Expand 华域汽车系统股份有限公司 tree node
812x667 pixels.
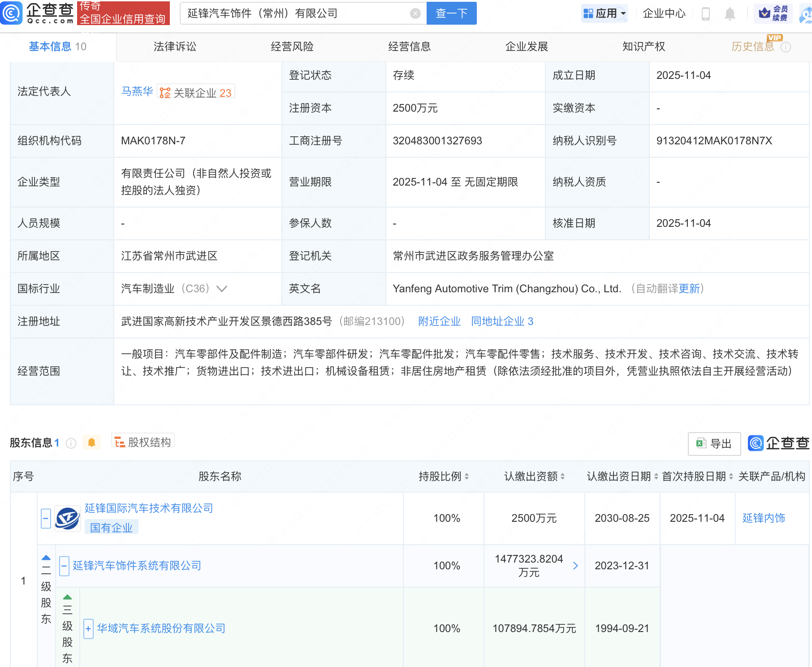(x=88, y=628)
